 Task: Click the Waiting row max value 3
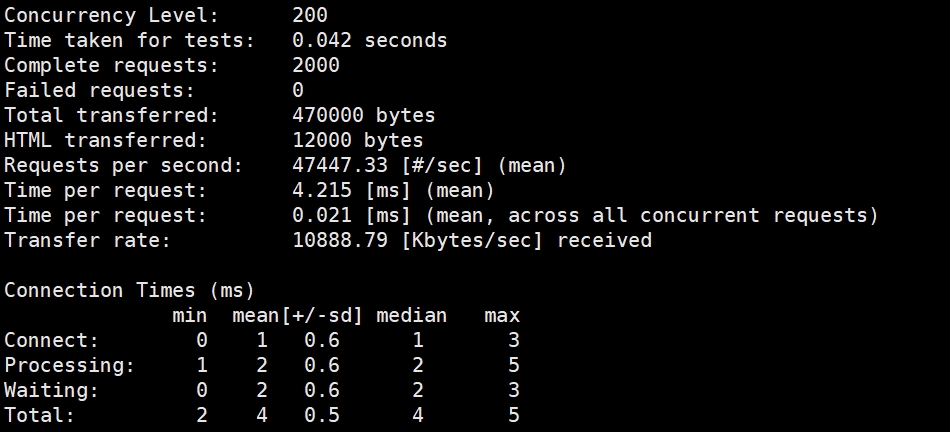[514, 390]
